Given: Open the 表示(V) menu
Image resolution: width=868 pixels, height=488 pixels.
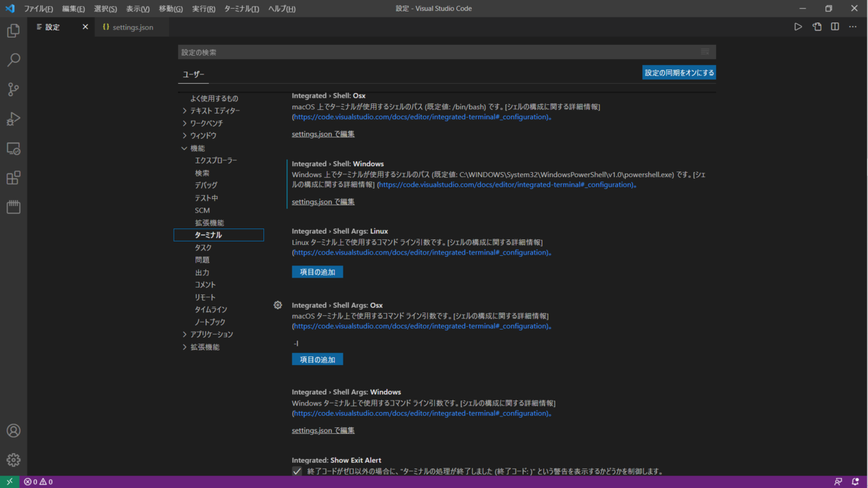Looking at the screenshot, I should [137, 9].
